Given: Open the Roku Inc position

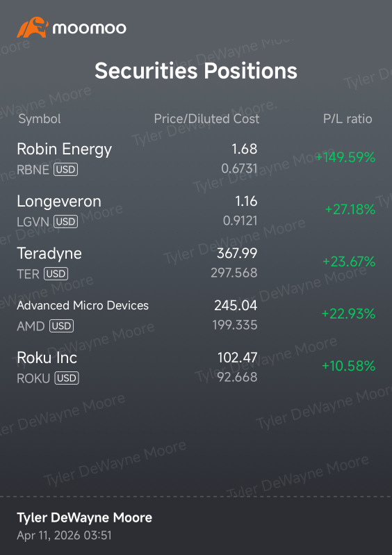Looking at the screenshot, I should [x=196, y=367].
